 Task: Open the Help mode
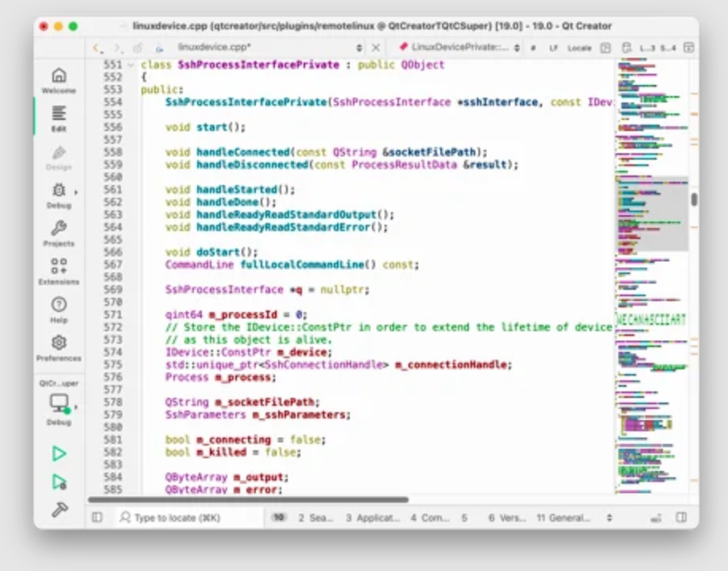click(x=59, y=310)
